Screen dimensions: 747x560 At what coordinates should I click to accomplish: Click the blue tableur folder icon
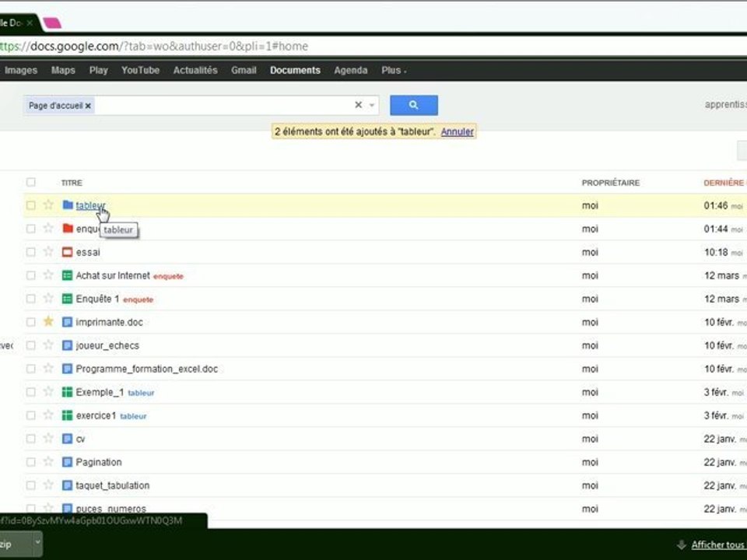tap(68, 205)
